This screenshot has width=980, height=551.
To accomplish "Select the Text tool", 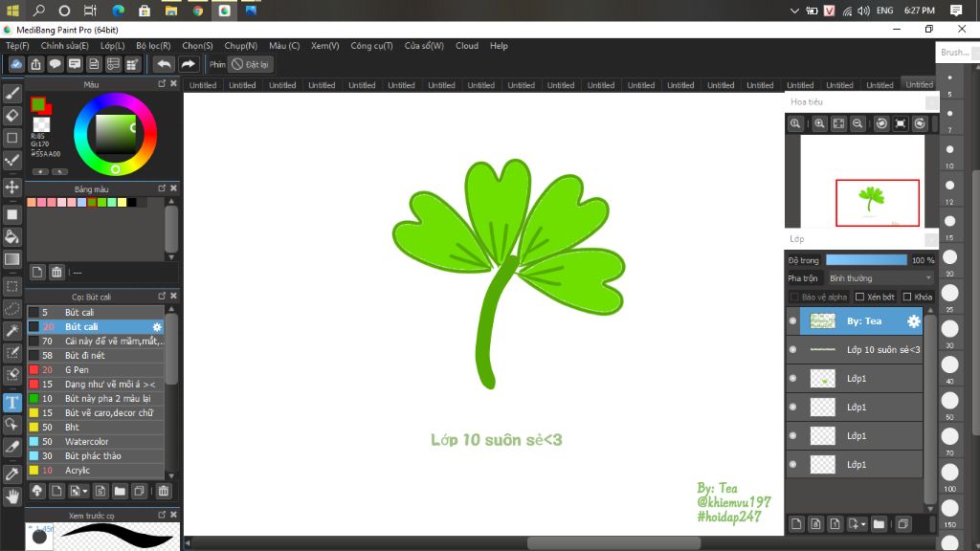I will point(11,403).
